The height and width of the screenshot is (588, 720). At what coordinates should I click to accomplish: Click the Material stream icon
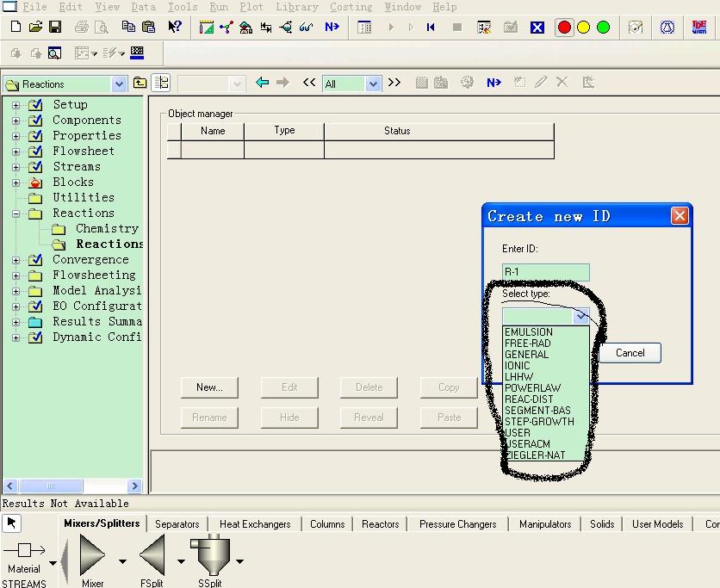[x=24, y=551]
